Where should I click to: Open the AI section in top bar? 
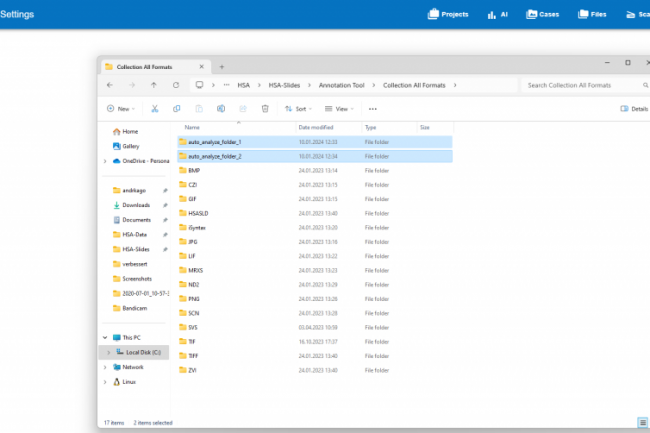click(497, 15)
